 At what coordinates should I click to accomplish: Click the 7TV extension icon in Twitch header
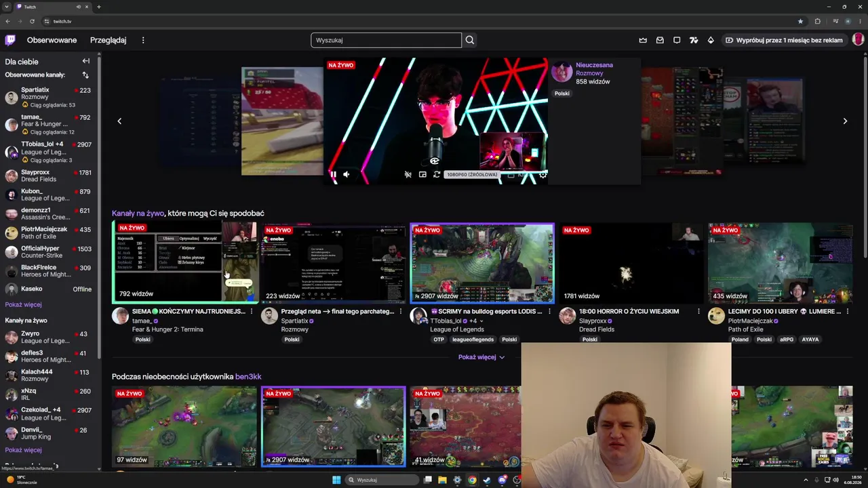point(694,40)
